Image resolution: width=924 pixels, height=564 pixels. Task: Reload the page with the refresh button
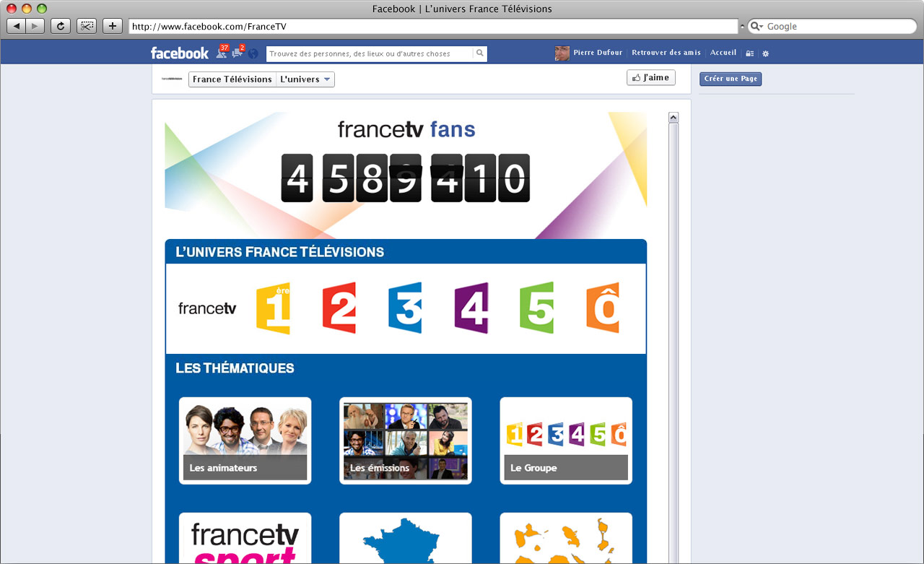[61, 26]
